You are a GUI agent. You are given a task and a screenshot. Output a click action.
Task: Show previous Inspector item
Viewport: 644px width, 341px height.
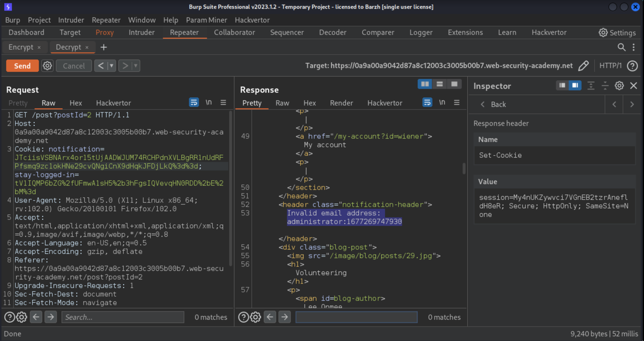tap(614, 104)
